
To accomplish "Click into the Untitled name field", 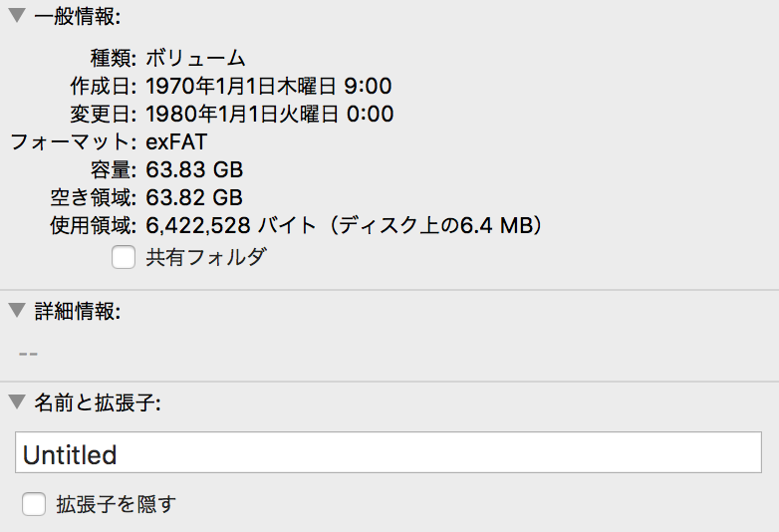I will pyautogui.click(x=389, y=452).
